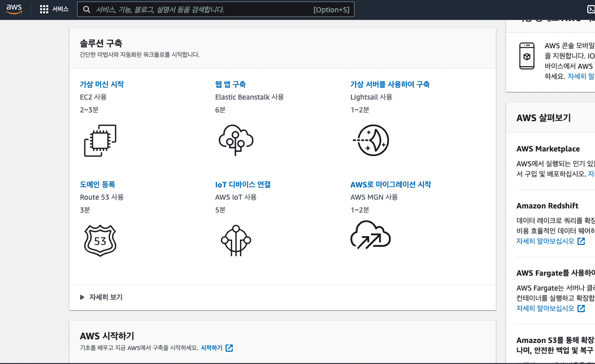Screen dimensions: 595x364
Task: Open 가상 머신 시작 link
Action: click(x=102, y=84)
